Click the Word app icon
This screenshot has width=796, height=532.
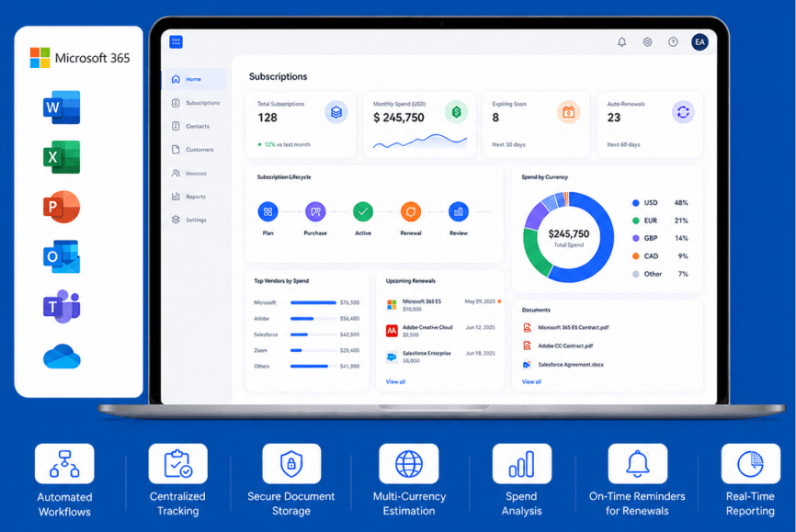62,108
